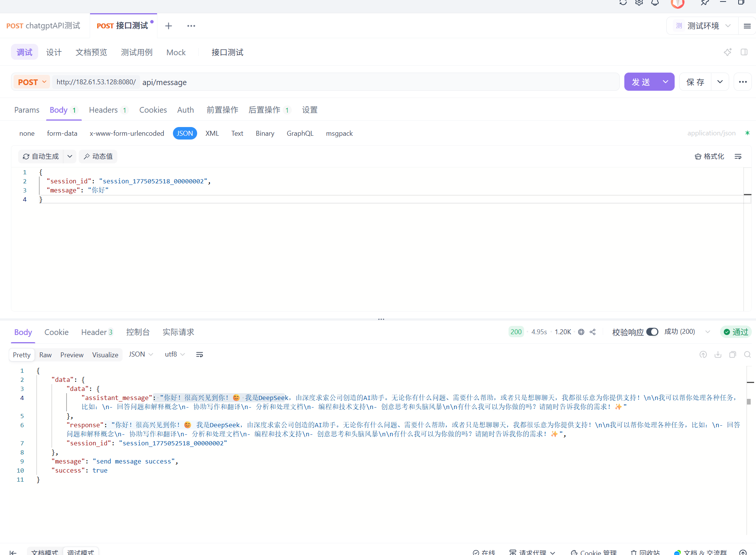Search within the response body
756x555 pixels.
[747, 355]
